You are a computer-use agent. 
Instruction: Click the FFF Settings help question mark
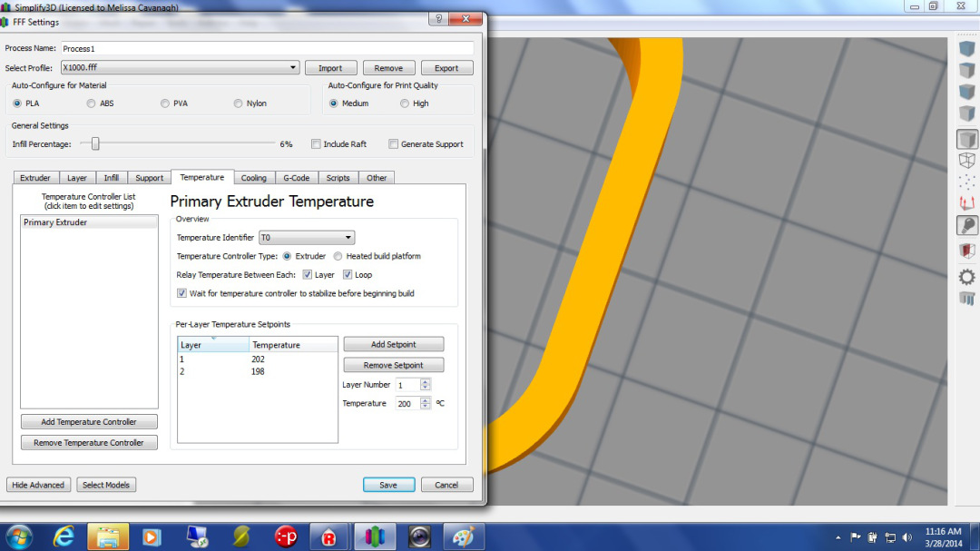coord(439,19)
